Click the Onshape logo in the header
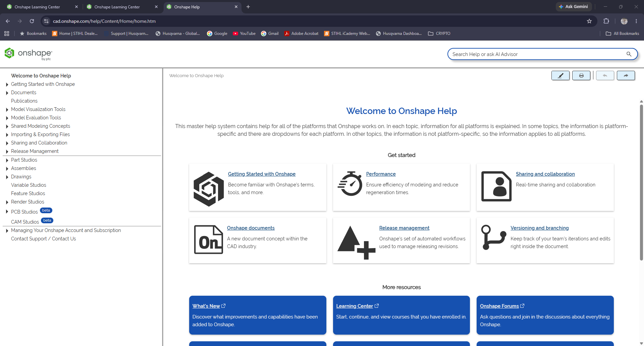The width and height of the screenshot is (644, 346). (28, 54)
